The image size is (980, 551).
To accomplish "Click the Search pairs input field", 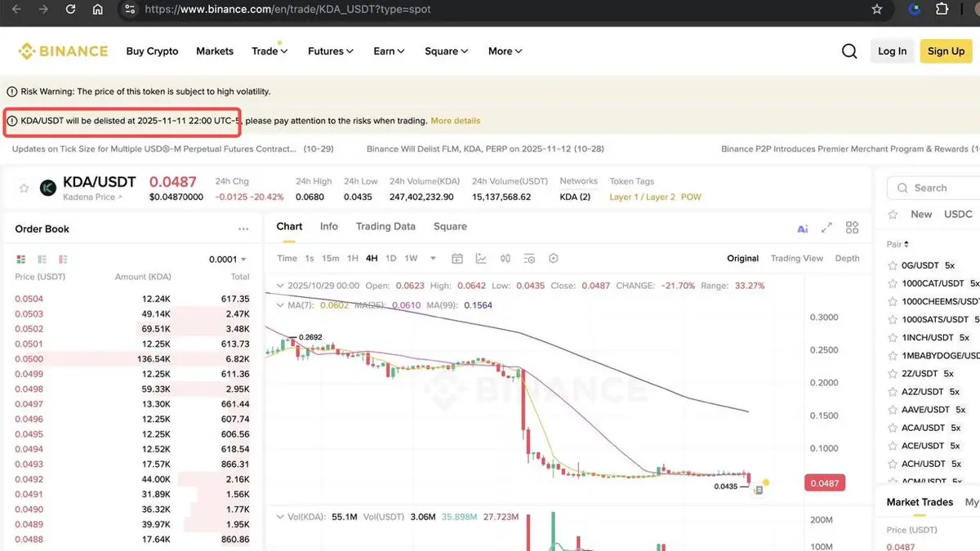I will [933, 188].
